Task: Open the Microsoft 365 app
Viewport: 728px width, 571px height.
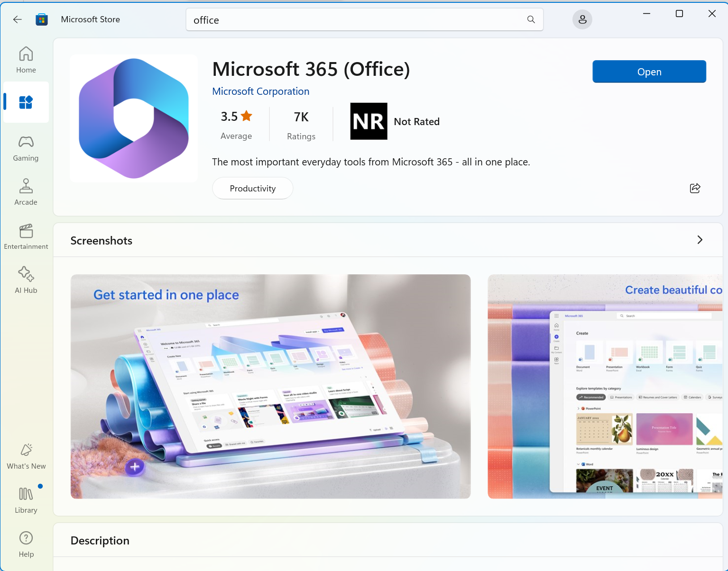Action: [649, 72]
